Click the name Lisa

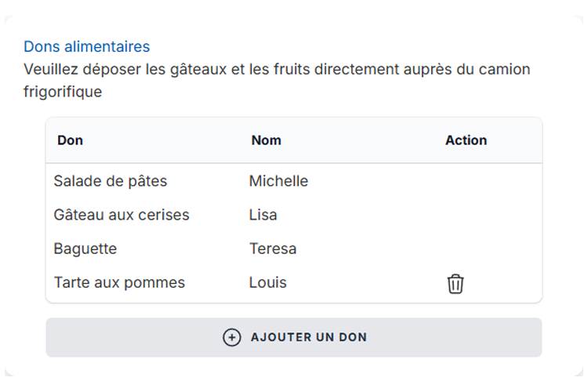[263, 215]
